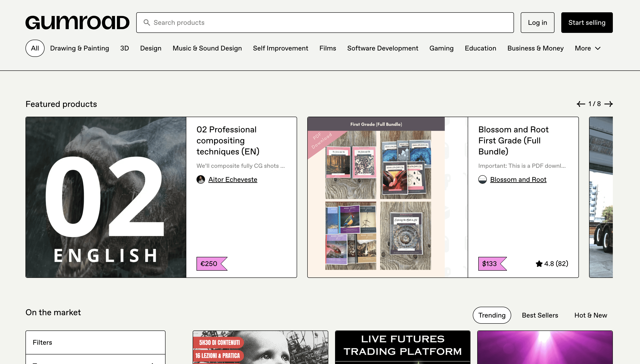Open Software Development category
Image resolution: width=640 pixels, height=364 pixels.
pyautogui.click(x=382, y=48)
